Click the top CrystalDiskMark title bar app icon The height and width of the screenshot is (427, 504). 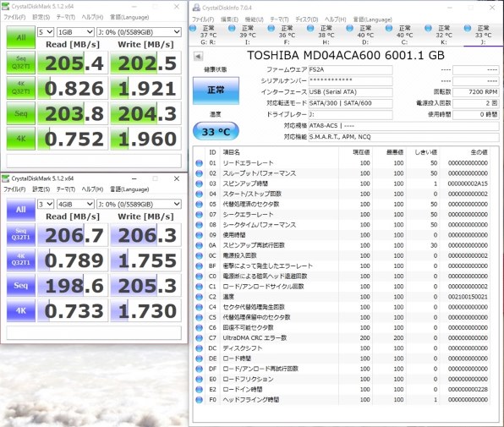[5, 7]
